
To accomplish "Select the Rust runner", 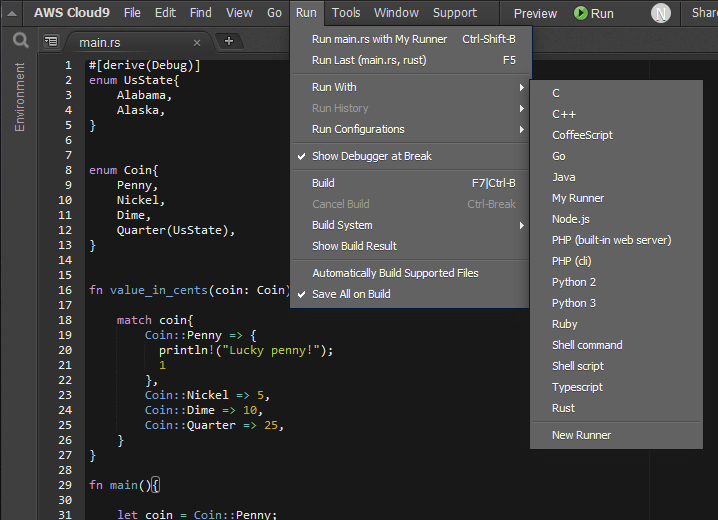I will (563, 408).
